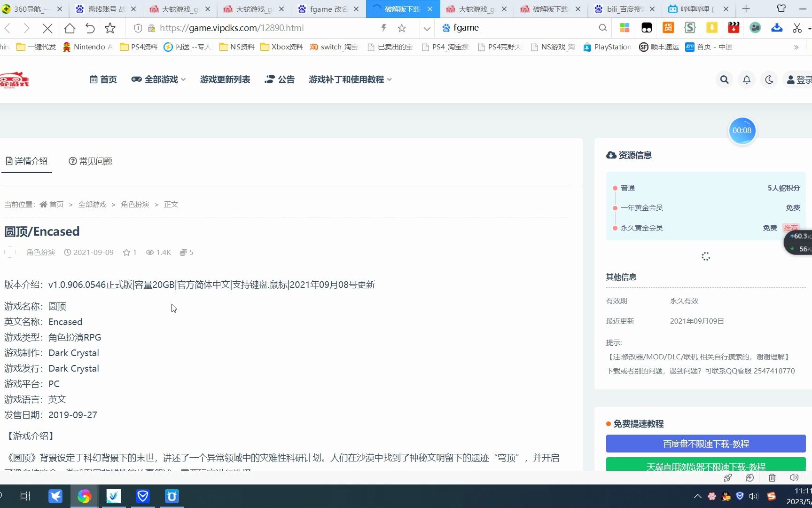
Task: Open the PS4资料 bookmark folder
Action: pyautogui.click(x=139, y=47)
